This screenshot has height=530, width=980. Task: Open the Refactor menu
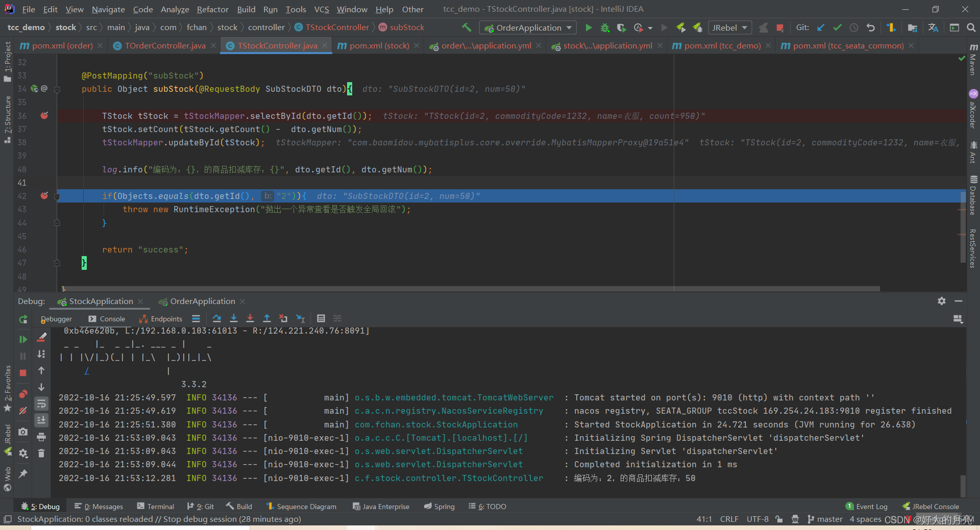point(212,9)
